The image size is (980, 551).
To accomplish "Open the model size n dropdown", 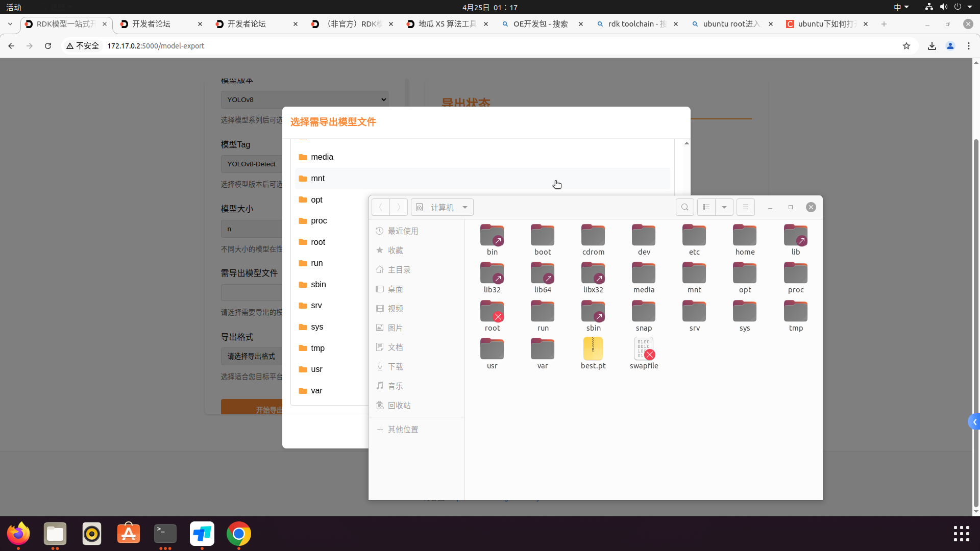I will 252,229.
